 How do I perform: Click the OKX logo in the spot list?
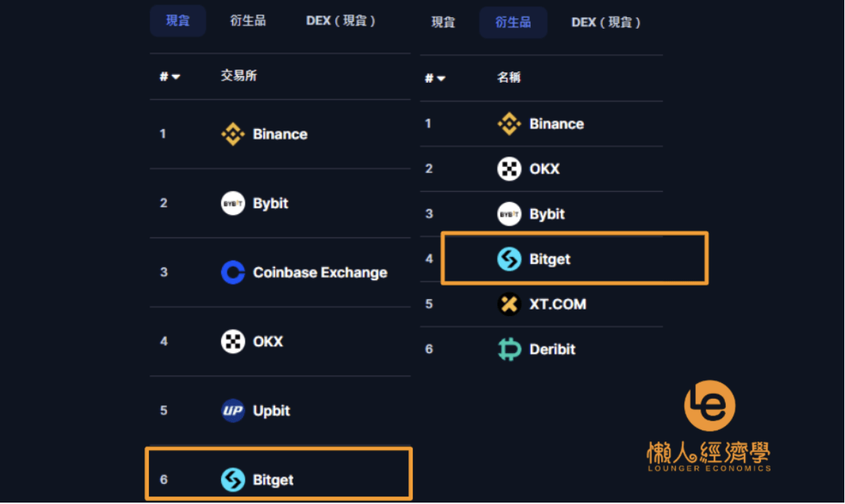[x=233, y=342]
